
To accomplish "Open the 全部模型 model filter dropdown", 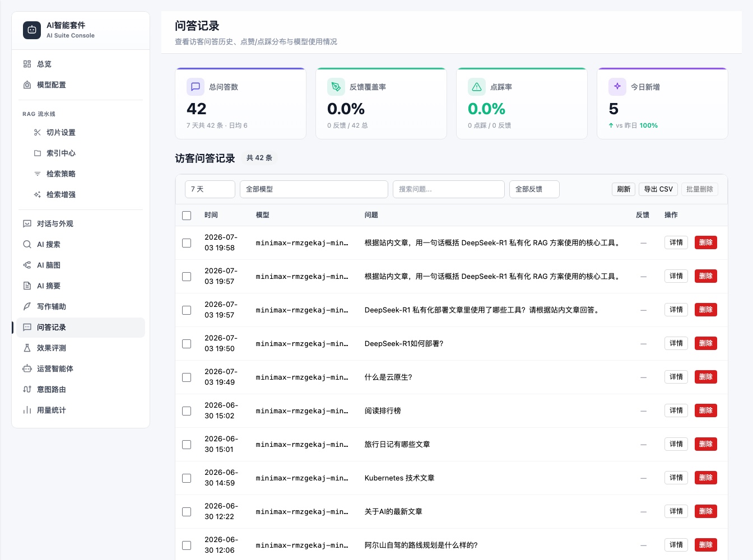I will pos(314,189).
